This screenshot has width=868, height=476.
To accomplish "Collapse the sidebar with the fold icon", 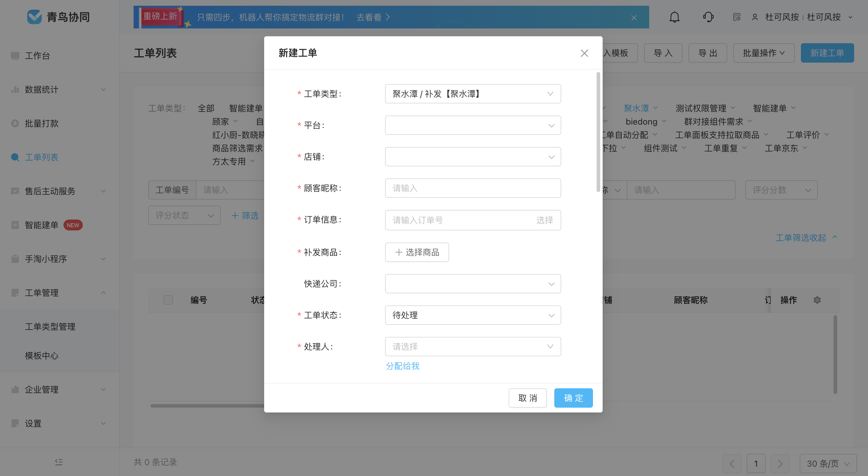I will [x=59, y=462].
